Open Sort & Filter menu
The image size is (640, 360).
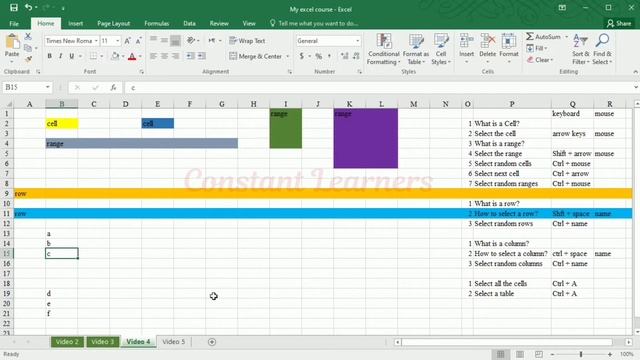click(x=580, y=49)
